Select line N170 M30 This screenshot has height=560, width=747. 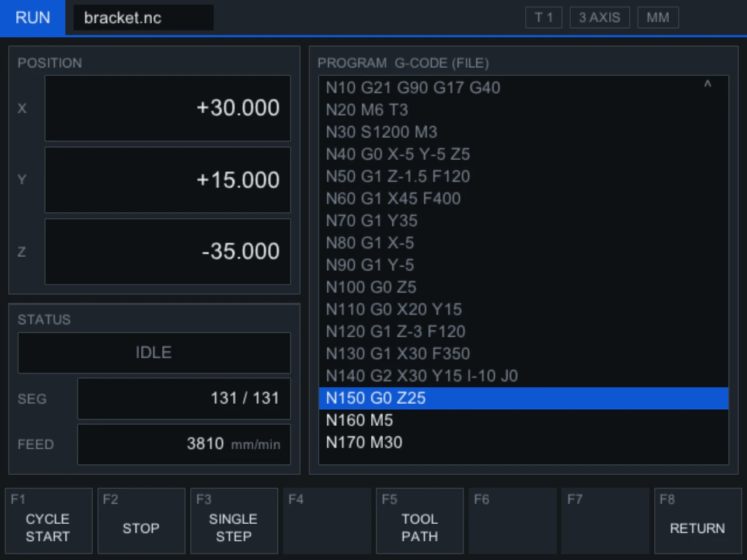coord(523,442)
